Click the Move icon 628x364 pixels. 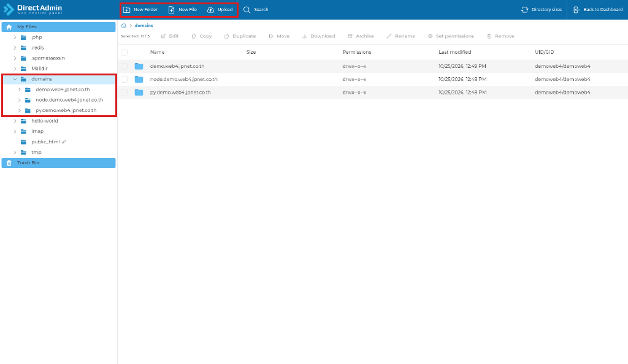(x=271, y=36)
